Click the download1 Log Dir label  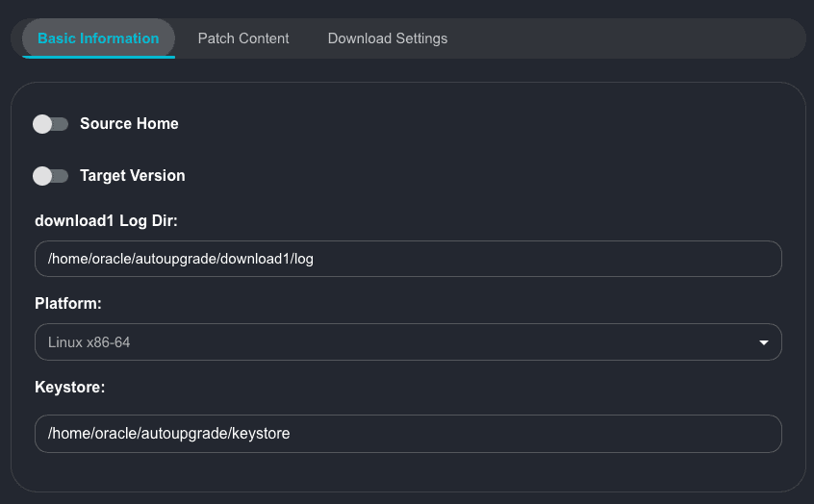point(106,221)
